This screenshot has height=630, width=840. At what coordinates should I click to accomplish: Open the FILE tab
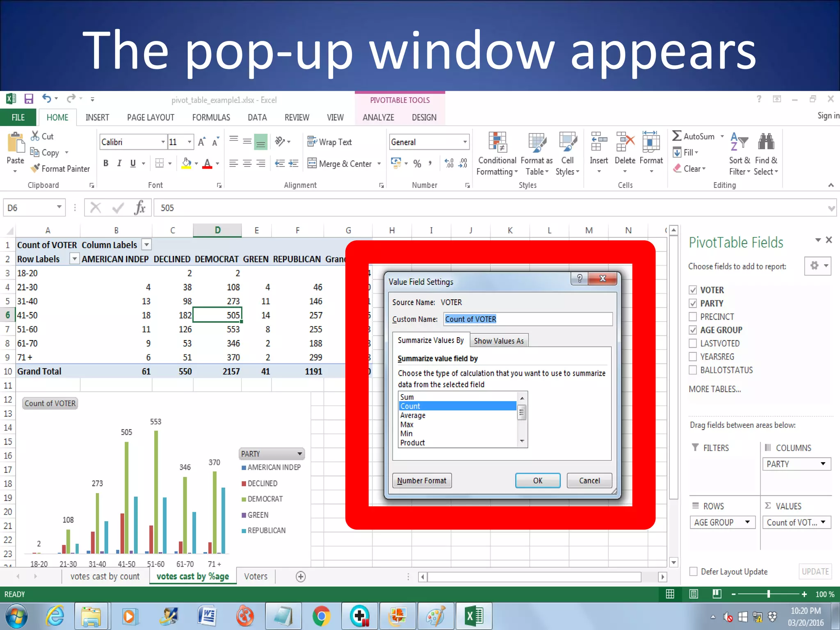pos(18,117)
